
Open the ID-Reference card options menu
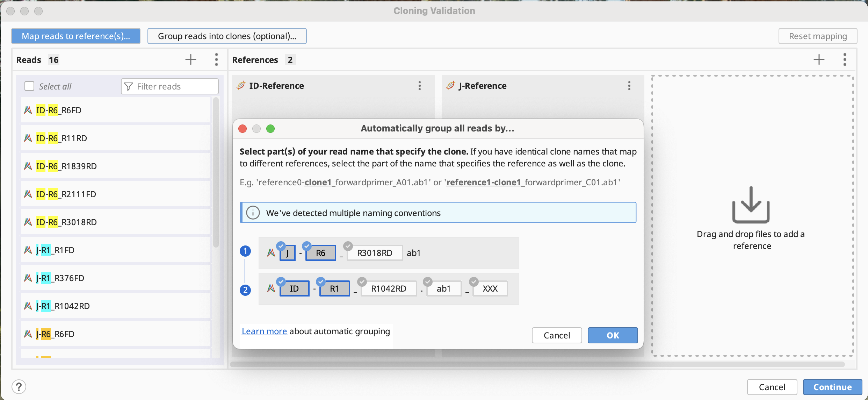[x=420, y=86]
